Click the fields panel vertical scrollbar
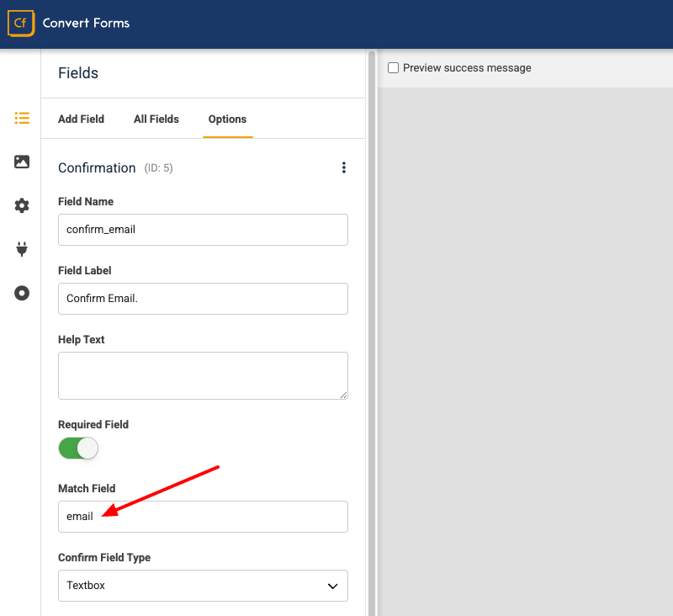The height and width of the screenshot is (616, 673). coord(372,337)
